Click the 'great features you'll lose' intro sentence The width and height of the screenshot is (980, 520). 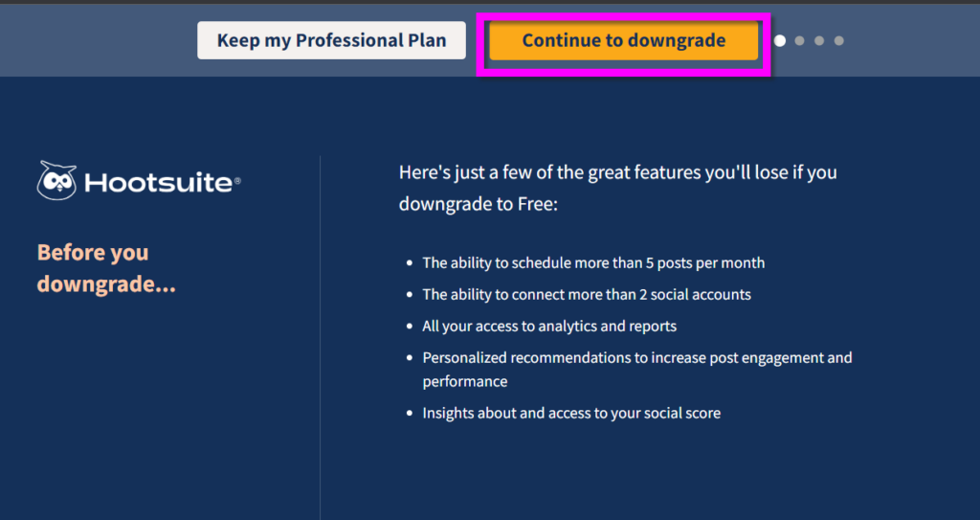click(x=617, y=188)
